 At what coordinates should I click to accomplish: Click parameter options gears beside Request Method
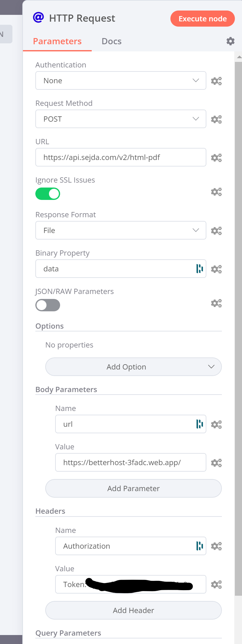(216, 119)
